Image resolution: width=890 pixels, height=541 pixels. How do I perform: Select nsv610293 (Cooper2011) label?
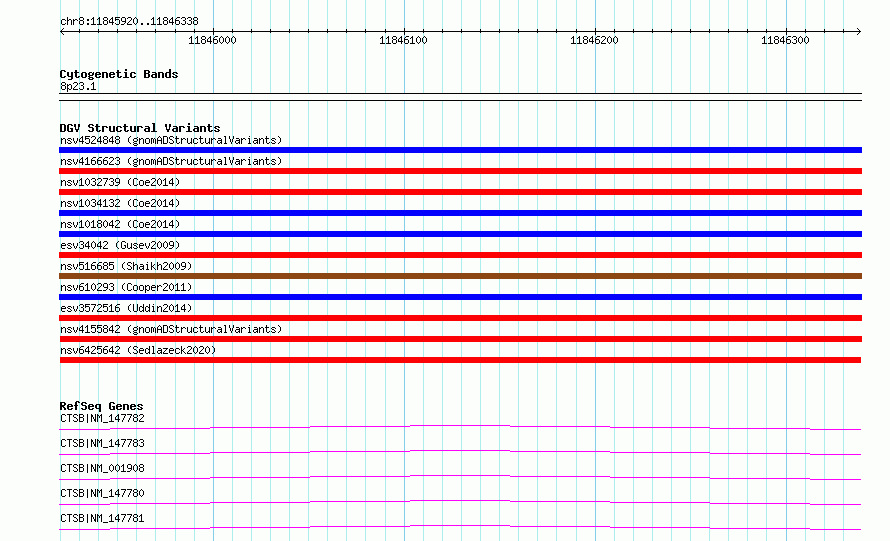(x=126, y=287)
